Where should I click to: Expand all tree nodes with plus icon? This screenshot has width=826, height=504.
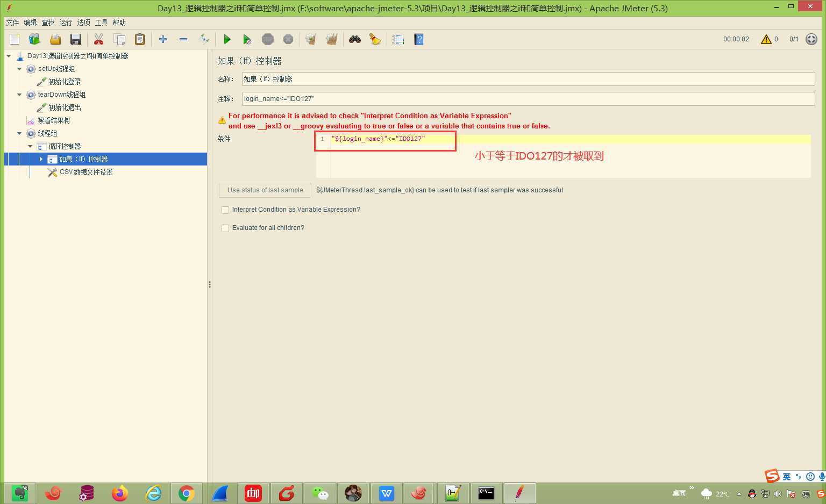(163, 39)
